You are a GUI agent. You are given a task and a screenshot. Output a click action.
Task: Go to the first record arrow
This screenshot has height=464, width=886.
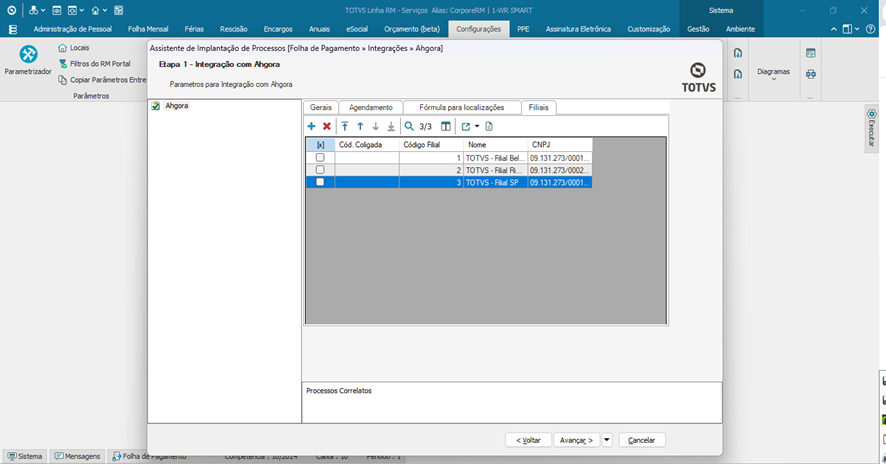pyautogui.click(x=345, y=127)
